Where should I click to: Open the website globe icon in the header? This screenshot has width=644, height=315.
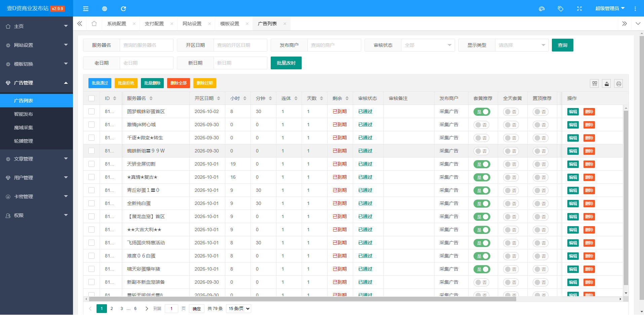105,8
